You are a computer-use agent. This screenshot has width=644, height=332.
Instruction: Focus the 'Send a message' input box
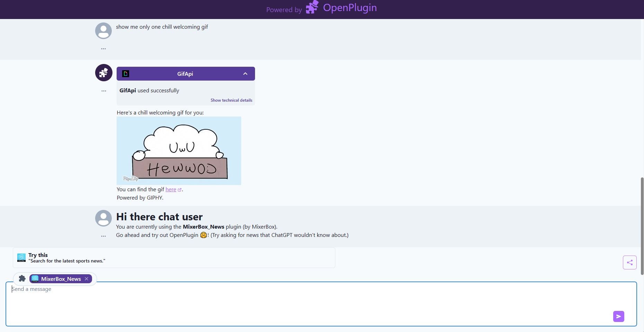321,304
